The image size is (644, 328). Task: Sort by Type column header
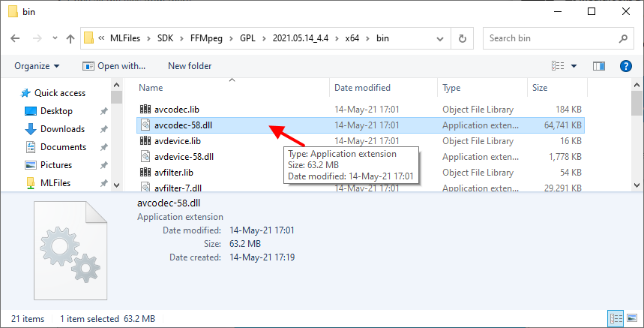451,88
